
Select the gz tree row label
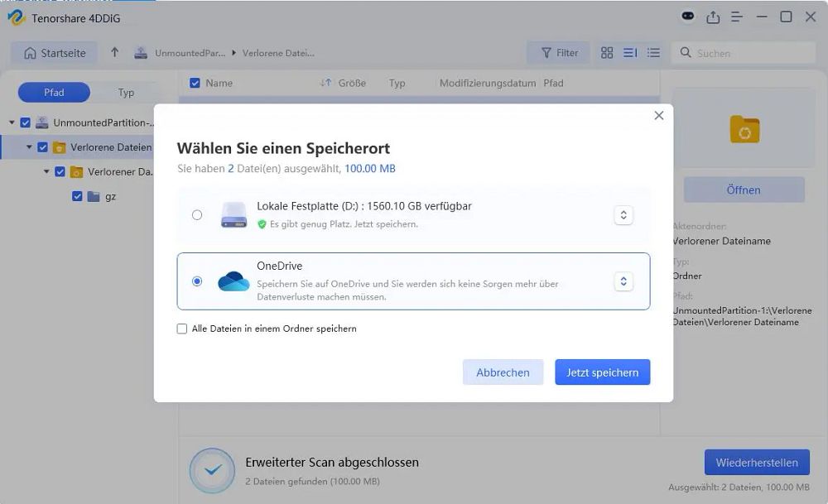(x=110, y=196)
